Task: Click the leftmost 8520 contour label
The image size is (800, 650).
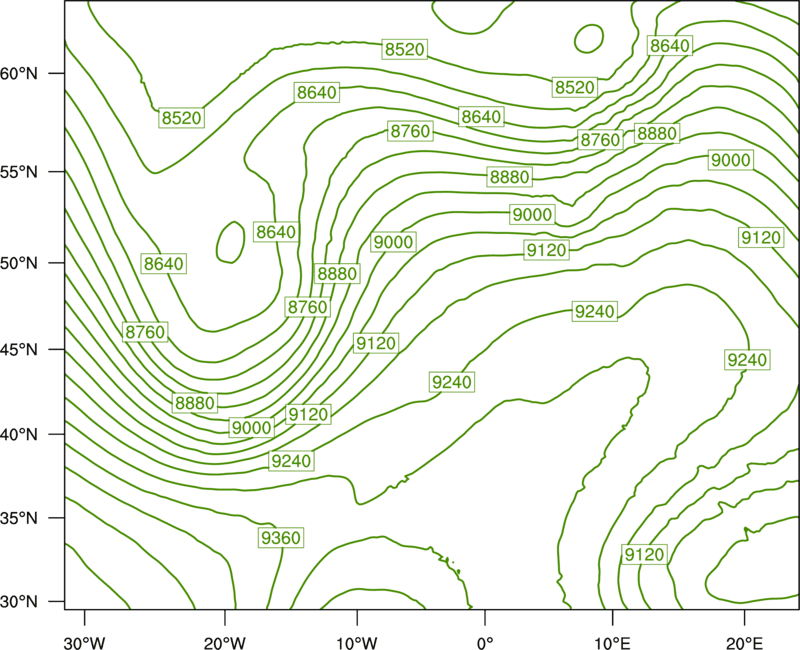Action: 182,118
